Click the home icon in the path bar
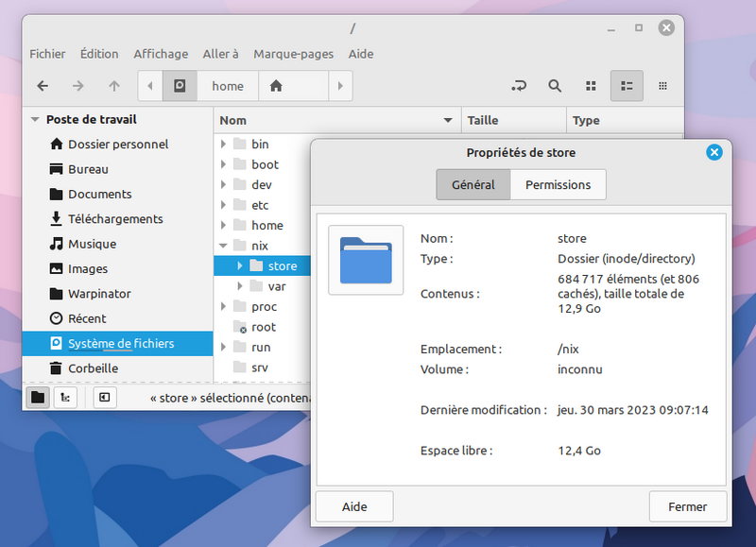This screenshot has height=547, width=756. click(x=276, y=86)
